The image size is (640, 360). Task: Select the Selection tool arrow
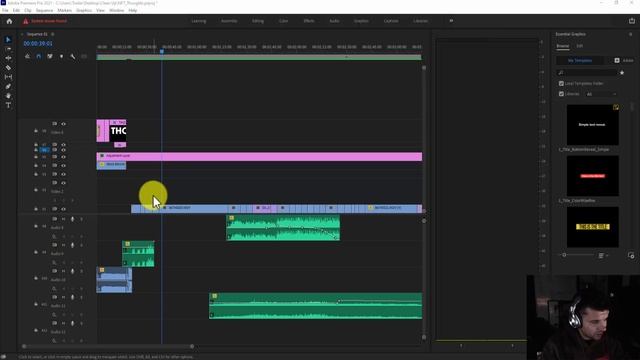click(8, 40)
